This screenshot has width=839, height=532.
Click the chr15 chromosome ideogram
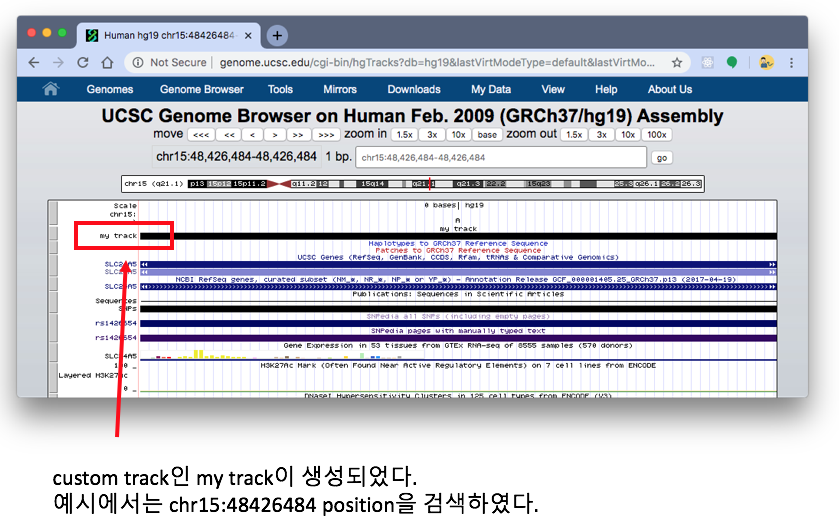413,184
